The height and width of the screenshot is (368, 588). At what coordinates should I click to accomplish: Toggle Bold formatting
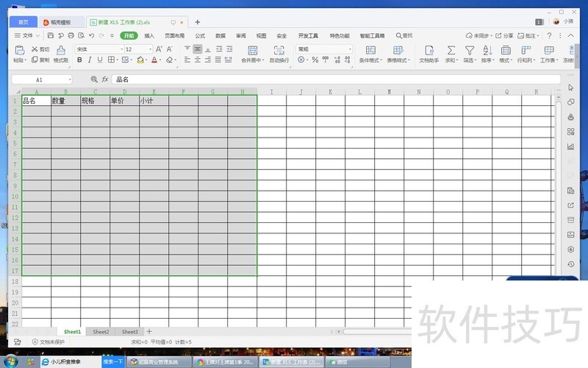click(79, 60)
